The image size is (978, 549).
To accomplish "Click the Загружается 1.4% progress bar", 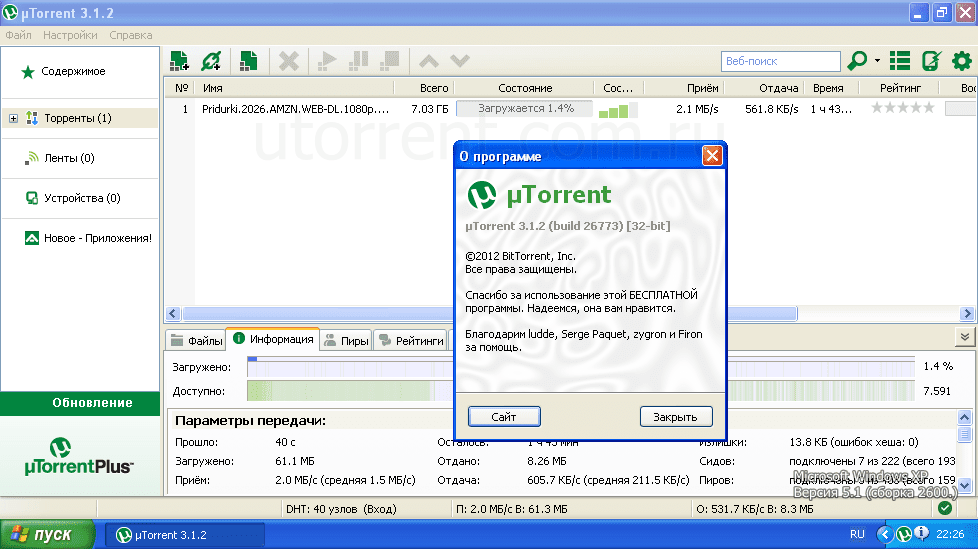I will click(x=525, y=109).
